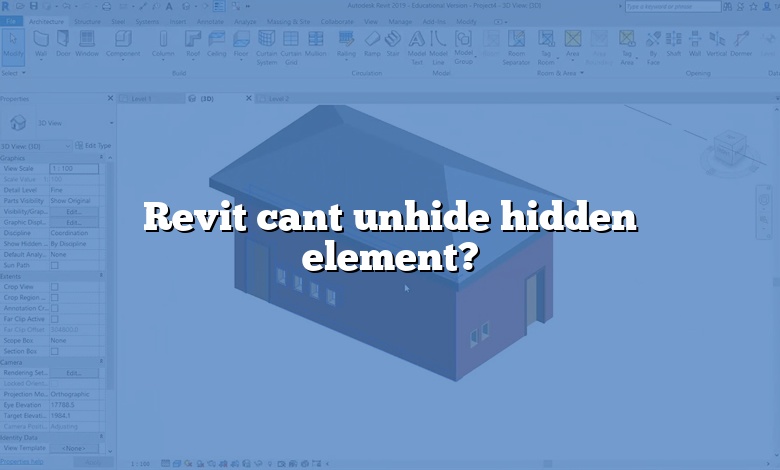Choose the Mullion tool
780x470 pixels.
(x=315, y=44)
